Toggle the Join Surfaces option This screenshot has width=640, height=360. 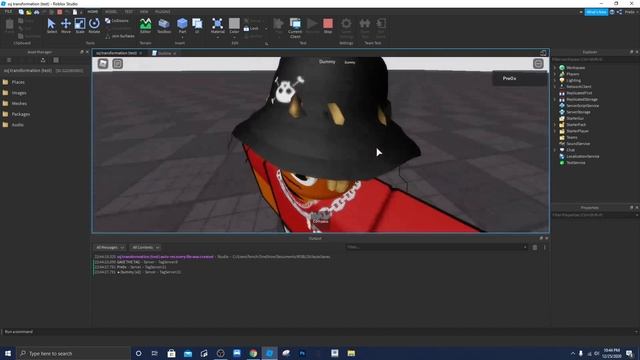click(120, 36)
